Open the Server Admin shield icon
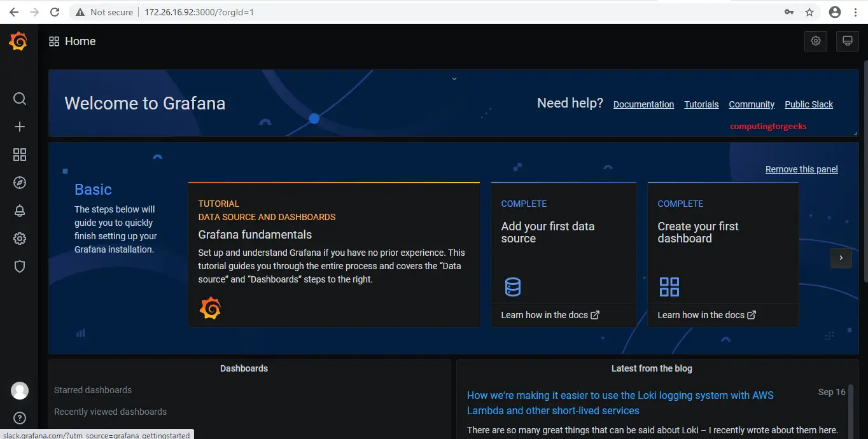868x439 pixels. (19, 267)
